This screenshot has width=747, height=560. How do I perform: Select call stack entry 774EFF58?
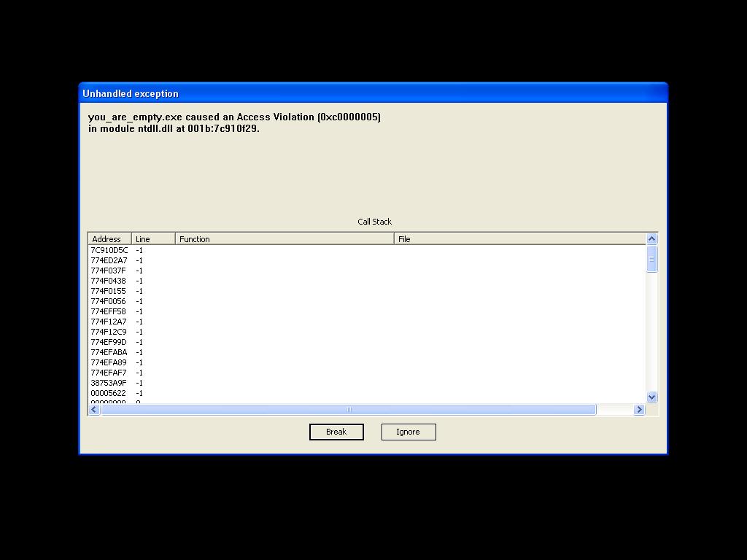pyautogui.click(x=109, y=311)
